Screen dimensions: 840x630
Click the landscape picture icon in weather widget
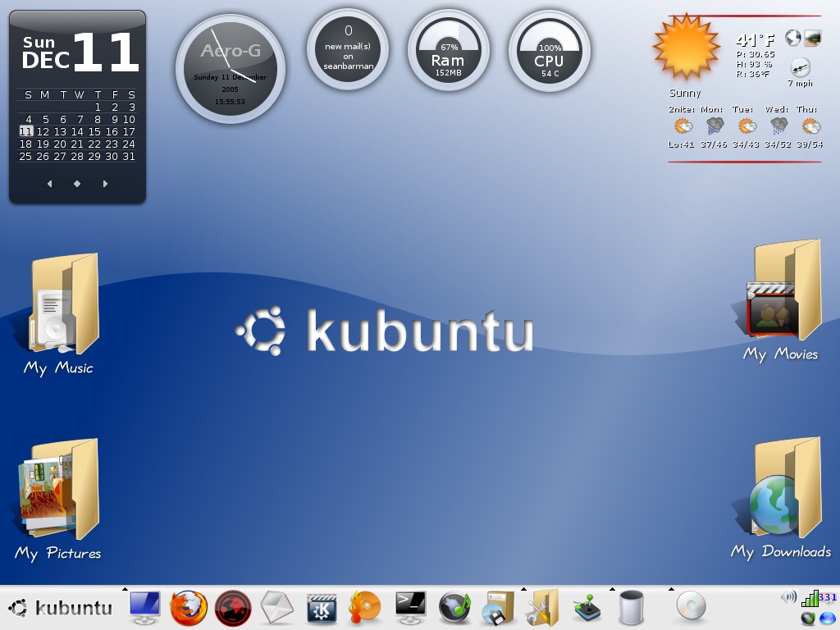click(813, 38)
